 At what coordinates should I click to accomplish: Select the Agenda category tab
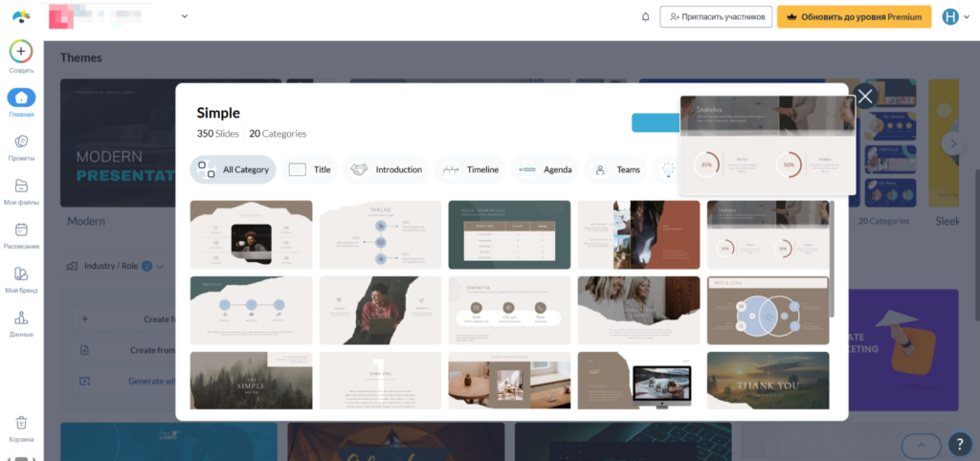[545, 169]
